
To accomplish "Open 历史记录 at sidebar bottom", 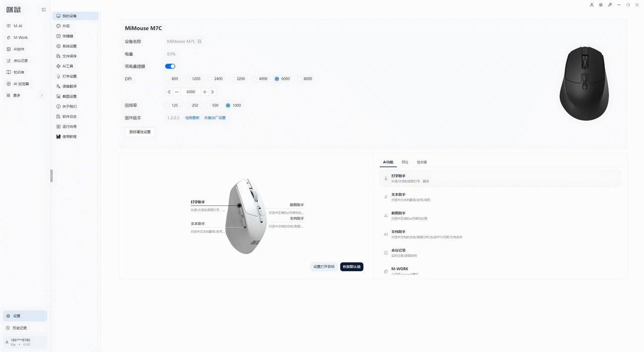I will 25,328.
